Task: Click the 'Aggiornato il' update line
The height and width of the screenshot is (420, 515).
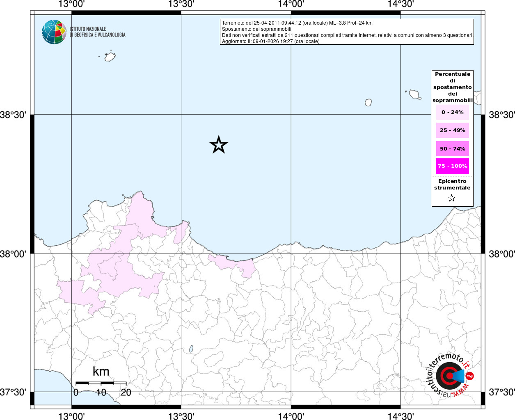Action: [x=270, y=41]
